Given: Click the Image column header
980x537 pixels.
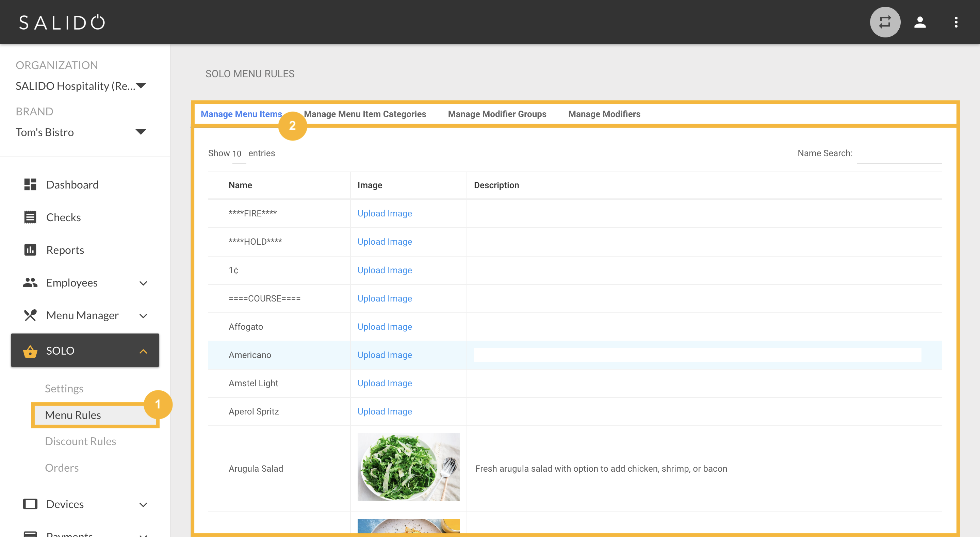Looking at the screenshot, I should [x=370, y=185].
